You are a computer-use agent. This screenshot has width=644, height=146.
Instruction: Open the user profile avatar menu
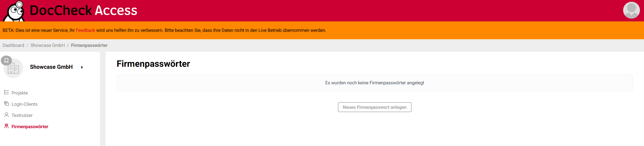(x=631, y=10)
